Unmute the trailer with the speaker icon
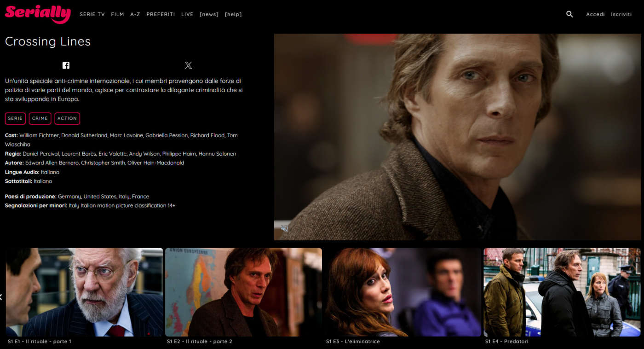This screenshot has height=349, width=644. (x=284, y=228)
